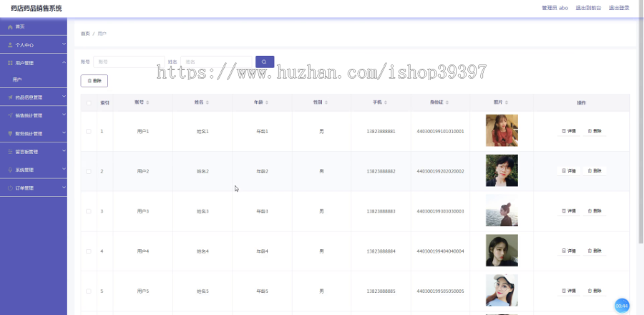Click the icon beside 销售统计管理
The width and height of the screenshot is (644, 315).
coord(10,115)
